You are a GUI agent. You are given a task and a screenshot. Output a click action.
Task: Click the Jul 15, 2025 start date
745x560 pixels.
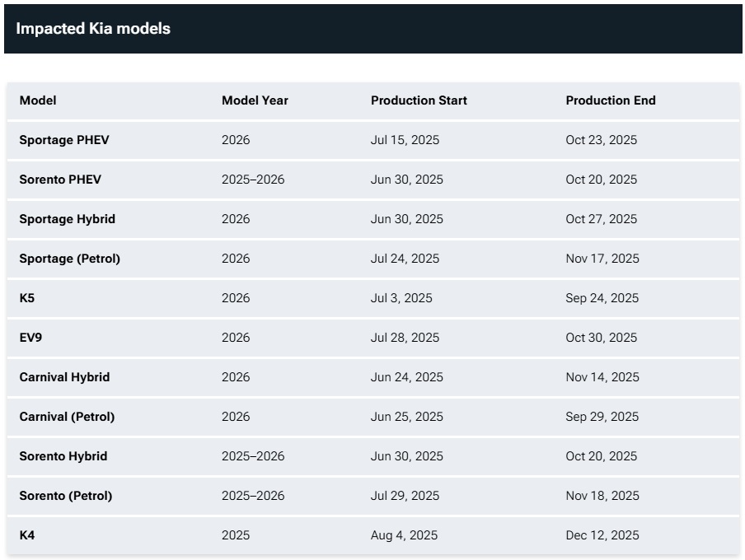pos(405,140)
